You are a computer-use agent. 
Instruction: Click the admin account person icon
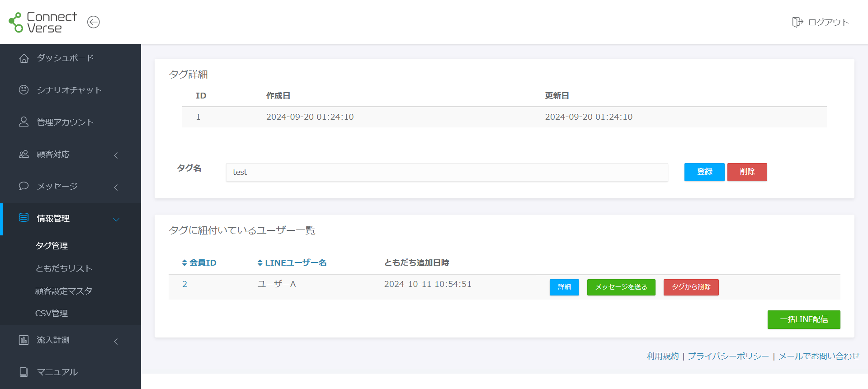[24, 122]
